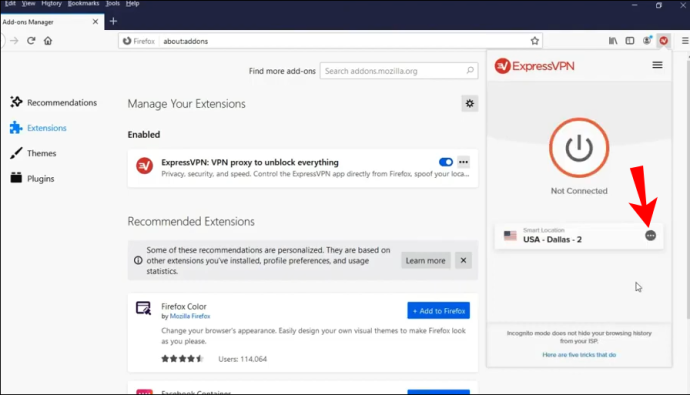
Task: Click the ExpressVPN power connect button
Action: 579,148
